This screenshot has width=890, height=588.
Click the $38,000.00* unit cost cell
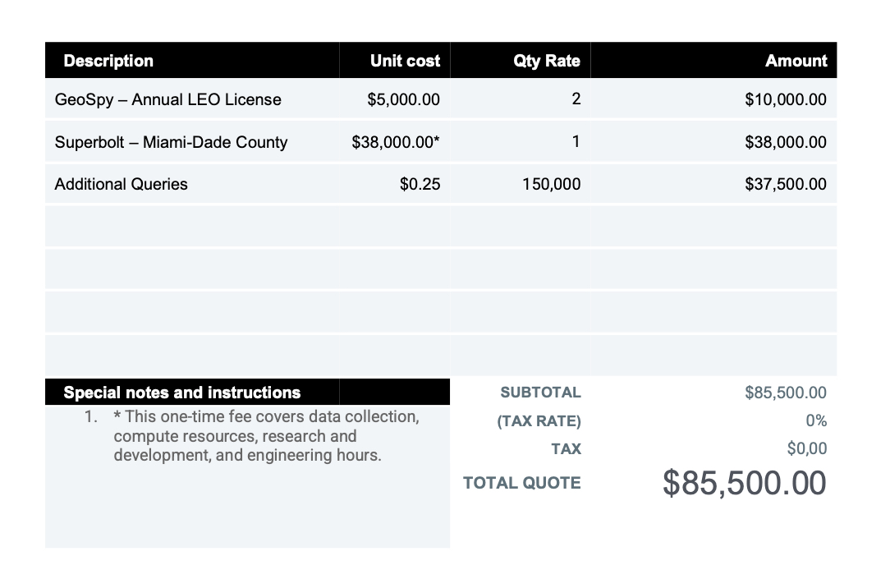coord(396,142)
